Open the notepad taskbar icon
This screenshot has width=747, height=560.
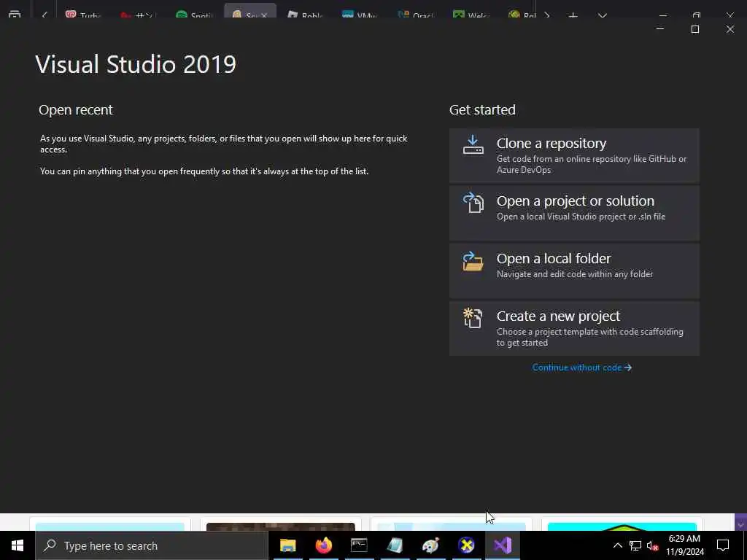pyautogui.click(x=395, y=545)
